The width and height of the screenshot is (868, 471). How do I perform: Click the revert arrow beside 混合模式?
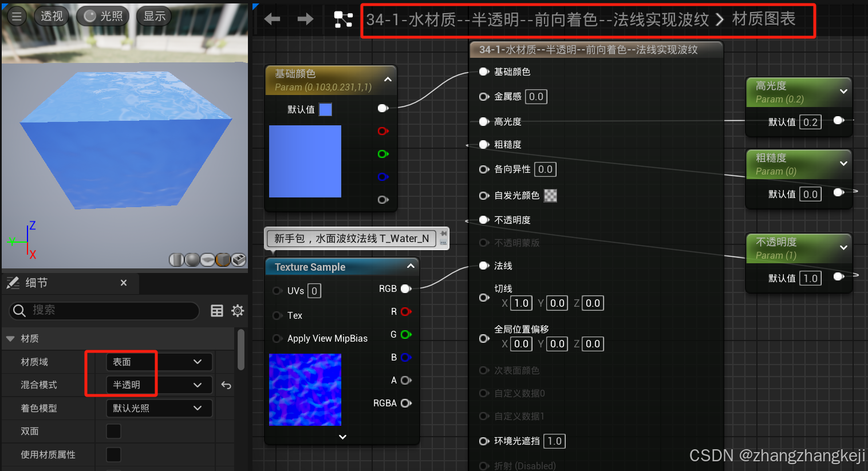click(225, 385)
